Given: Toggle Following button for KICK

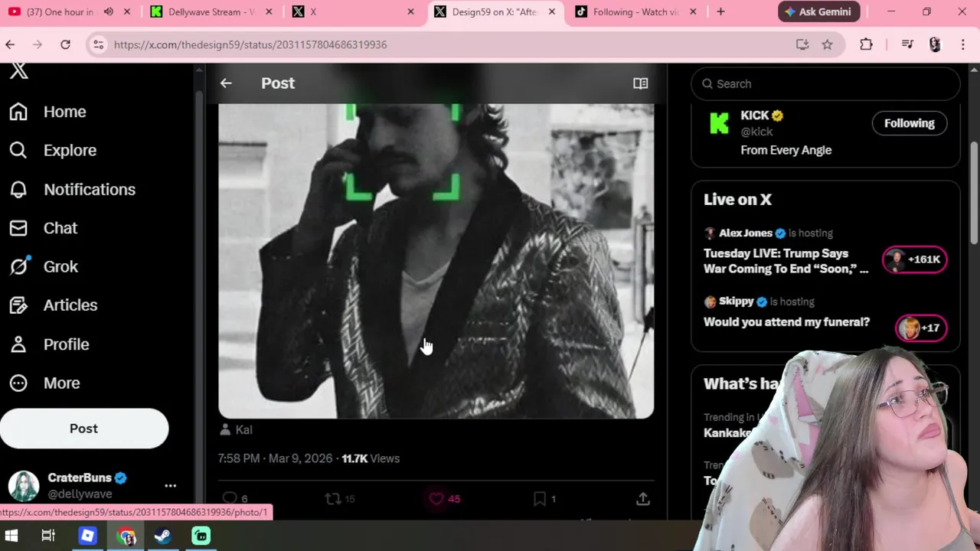Looking at the screenshot, I should [910, 123].
